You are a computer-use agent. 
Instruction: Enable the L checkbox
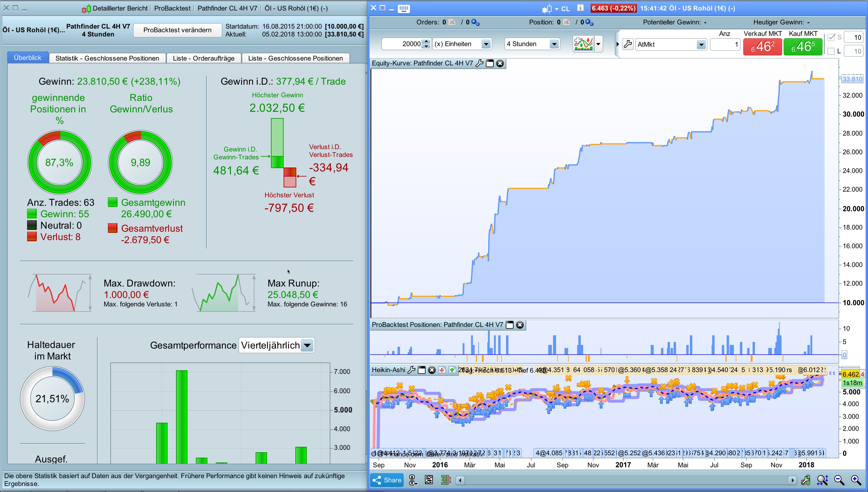(x=831, y=51)
